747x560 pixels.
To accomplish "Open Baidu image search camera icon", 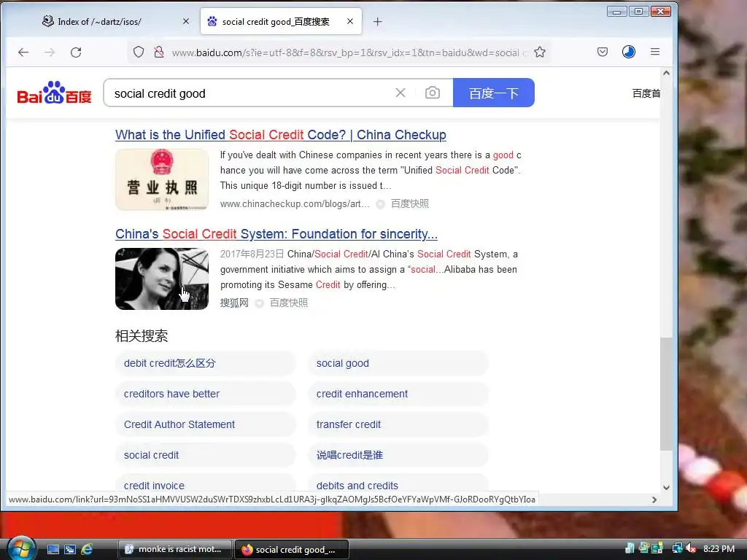I will pos(432,93).
